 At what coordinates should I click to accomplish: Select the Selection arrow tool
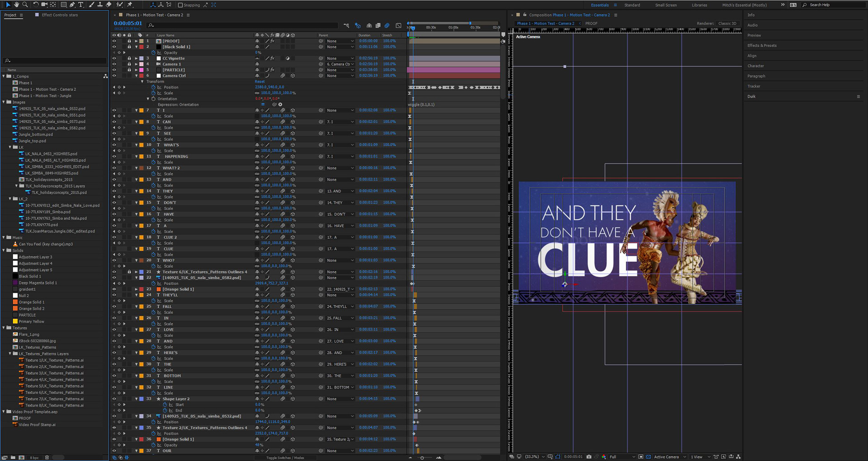point(8,5)
